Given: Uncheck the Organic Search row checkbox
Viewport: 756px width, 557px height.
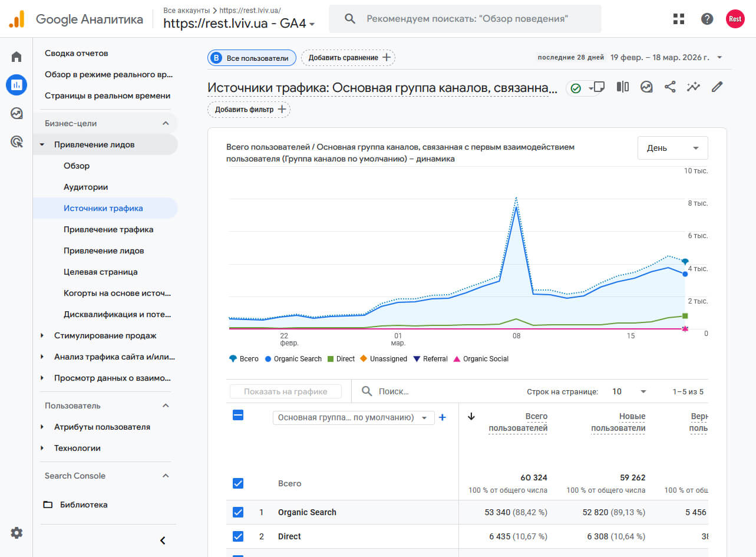Looking at the screenshot, I should click(x=238, y=512).
